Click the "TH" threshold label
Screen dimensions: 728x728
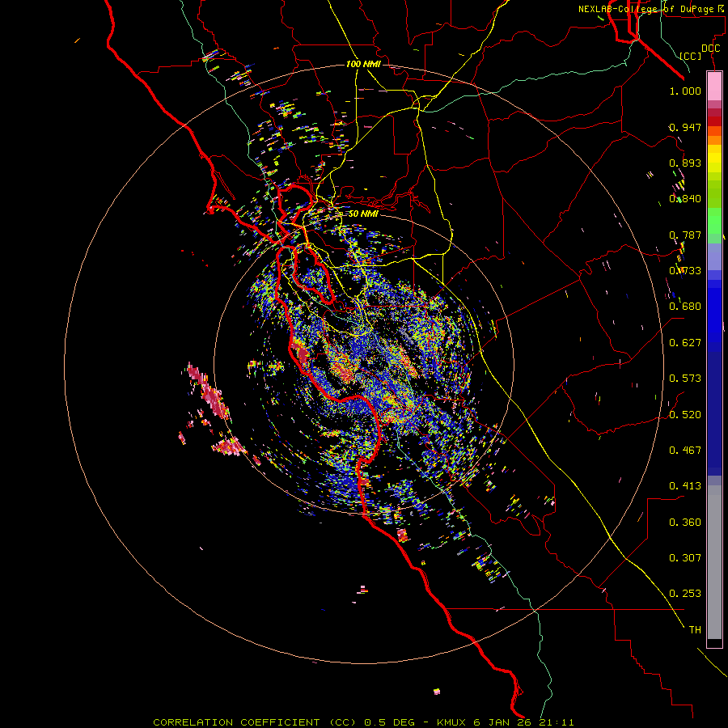[x=695, y=630]
